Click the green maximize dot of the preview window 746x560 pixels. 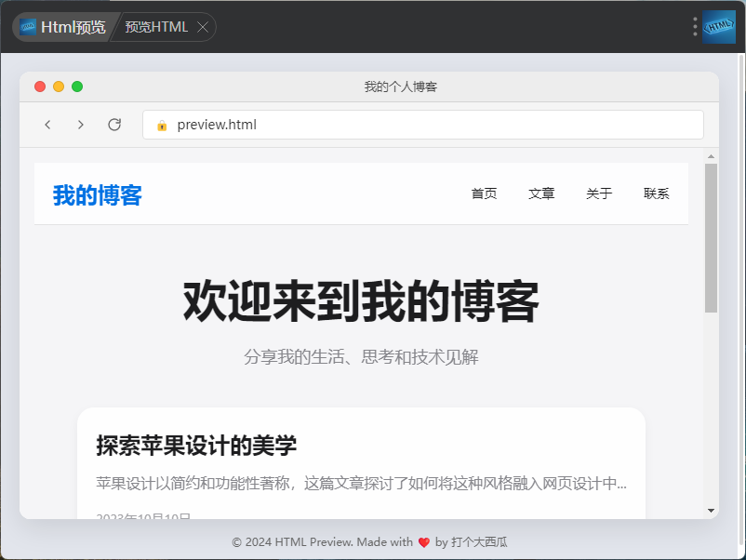tap(77, 87)
